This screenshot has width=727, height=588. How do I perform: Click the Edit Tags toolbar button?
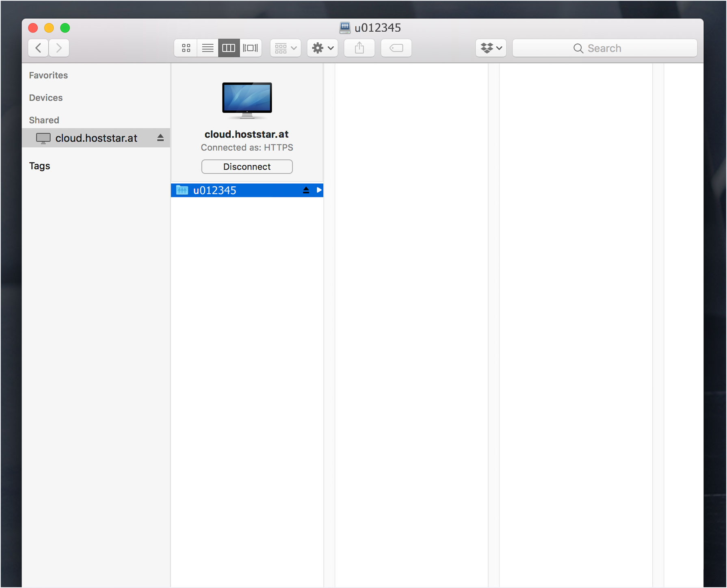[396, 48]
